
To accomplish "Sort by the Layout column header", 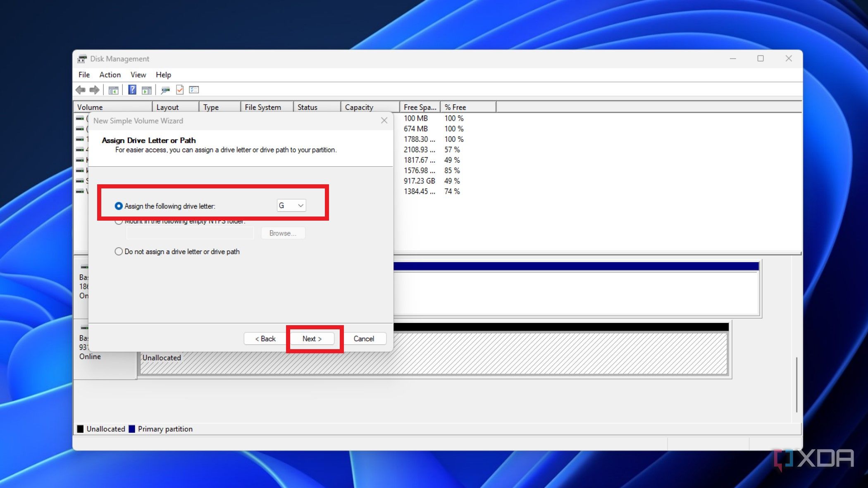I will click(x=176, y=107).
